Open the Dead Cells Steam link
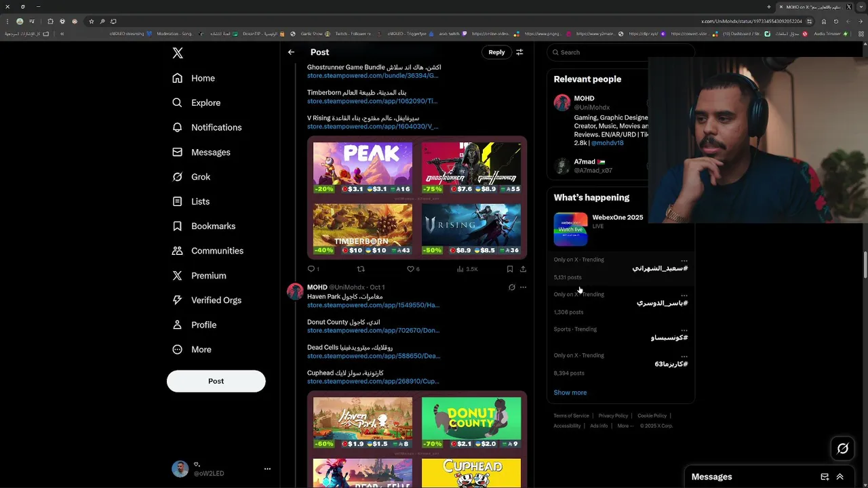 point(374,356)
